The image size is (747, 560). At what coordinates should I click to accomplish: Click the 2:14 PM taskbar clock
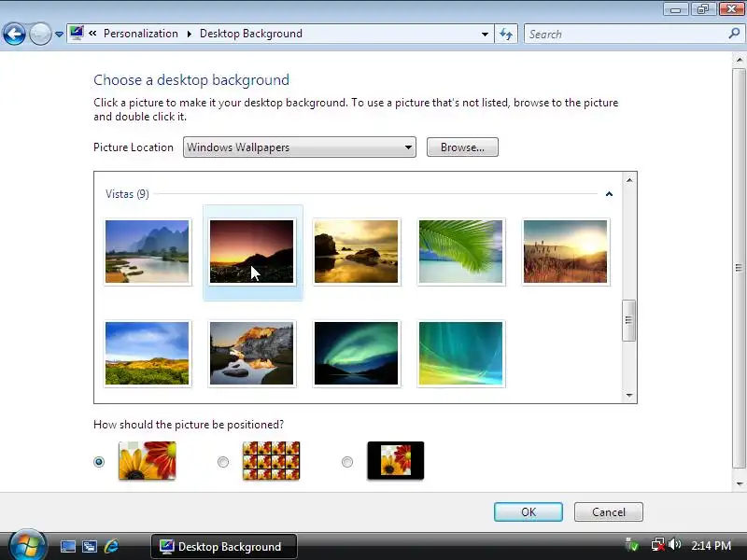pos(711,546)
